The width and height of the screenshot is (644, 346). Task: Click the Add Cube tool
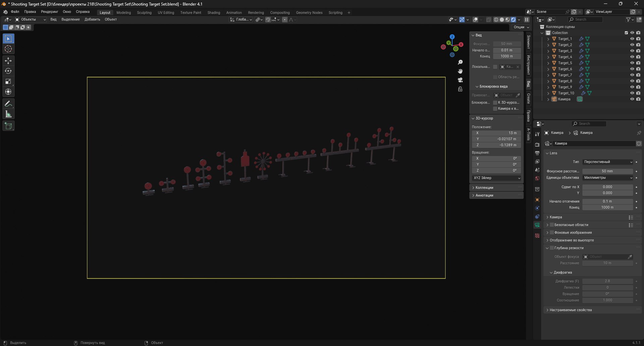8,126
